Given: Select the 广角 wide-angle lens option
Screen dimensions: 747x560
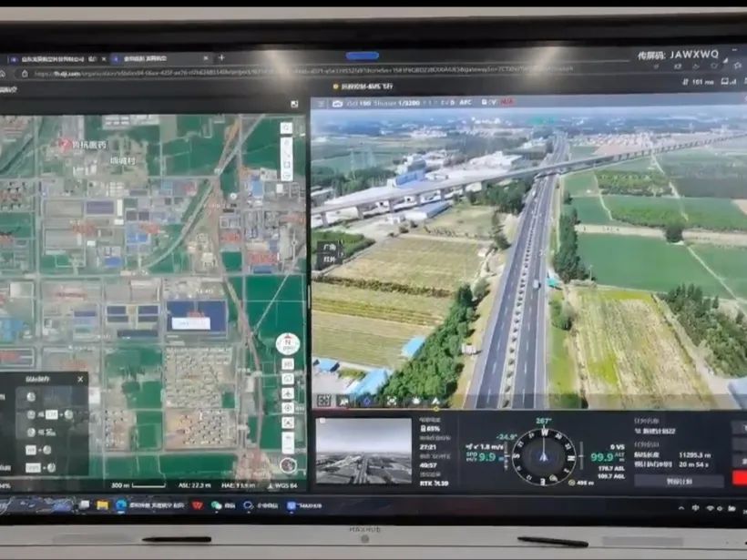Looking at the screenshot, I should pos(328,247).
